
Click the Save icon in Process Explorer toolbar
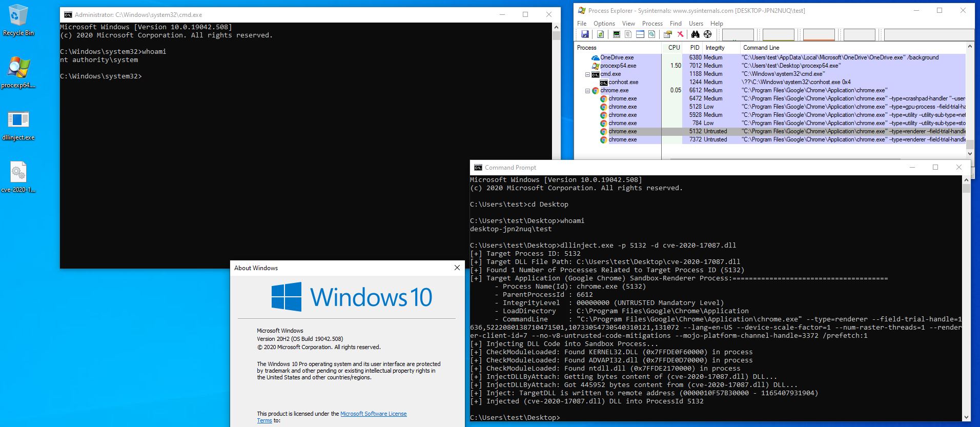tap(585, 34)
